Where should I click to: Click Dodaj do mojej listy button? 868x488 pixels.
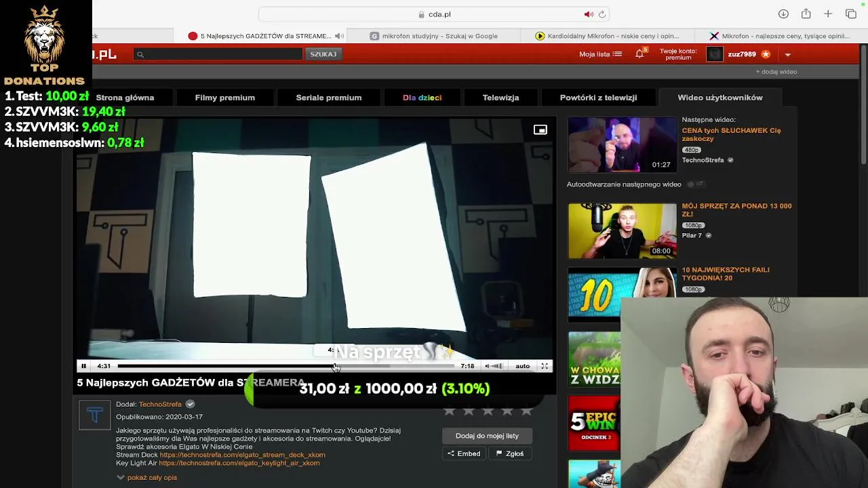(x=487, y=436)
